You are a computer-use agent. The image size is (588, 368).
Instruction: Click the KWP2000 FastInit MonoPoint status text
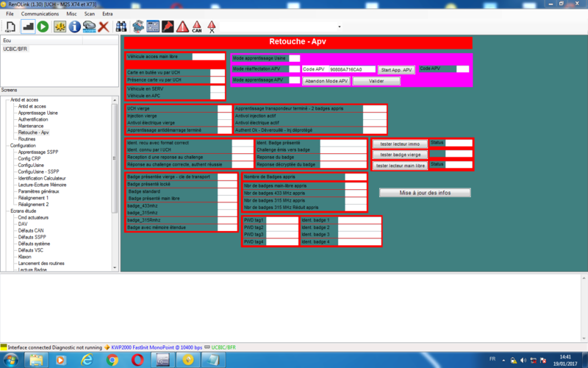pyautogui.click(x=157, y=347)
